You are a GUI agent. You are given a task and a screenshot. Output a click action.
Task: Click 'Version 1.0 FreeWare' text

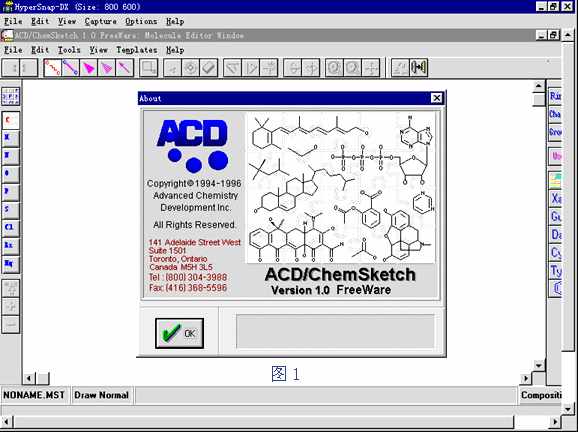pos(331,290)
